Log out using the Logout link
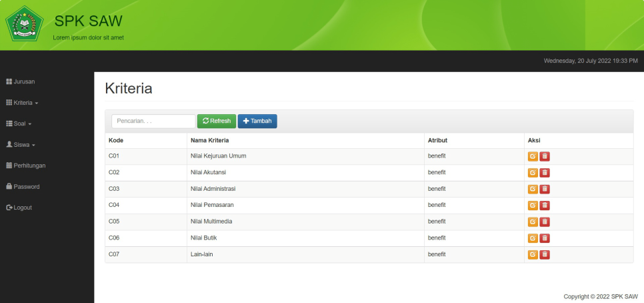 (19, 208)
